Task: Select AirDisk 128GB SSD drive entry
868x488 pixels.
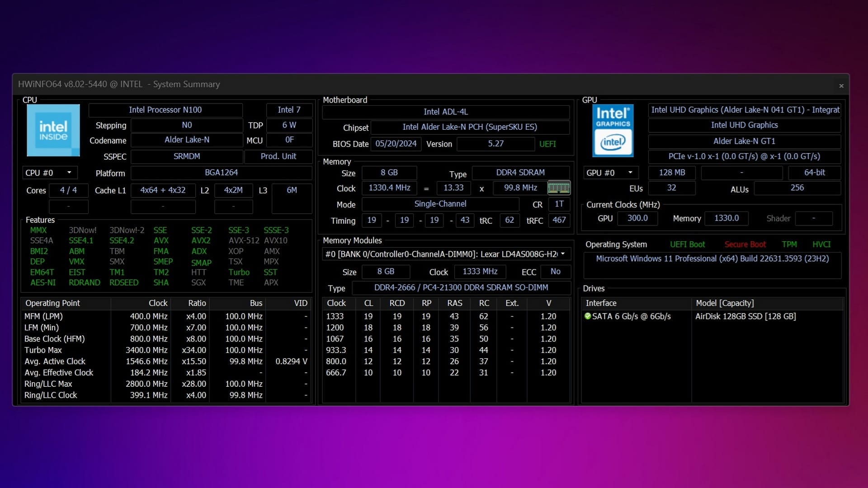Action: 745,316
